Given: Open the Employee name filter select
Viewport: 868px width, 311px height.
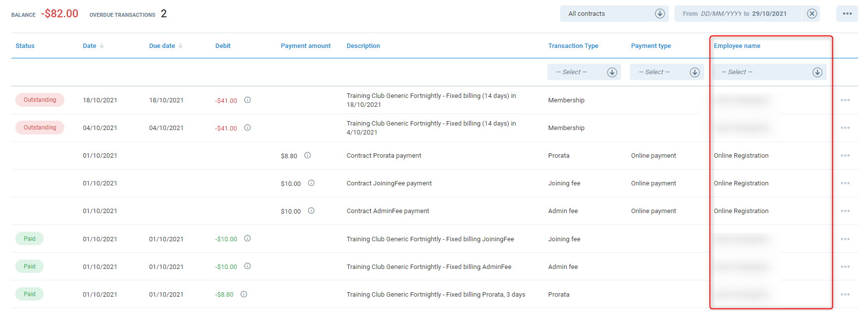Looking at the screenshot, I should pyautogui.click(x=769, y=72).
